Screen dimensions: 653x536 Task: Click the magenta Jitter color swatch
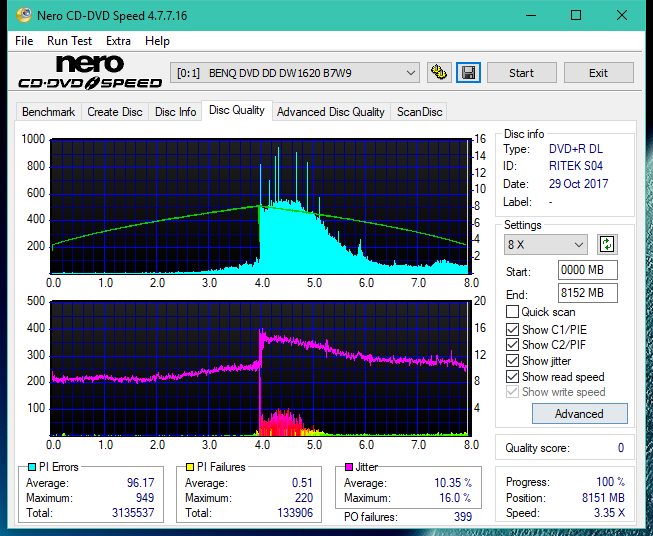(349, 467)
